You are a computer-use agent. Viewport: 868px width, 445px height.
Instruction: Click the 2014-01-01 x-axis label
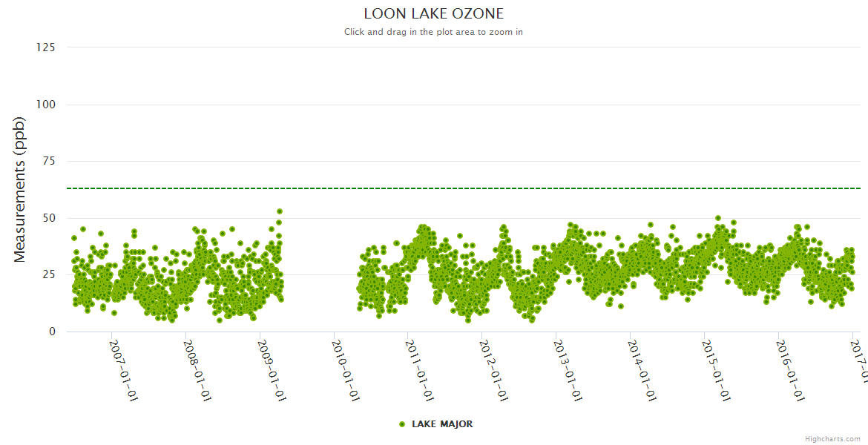[x=643, y=369]
